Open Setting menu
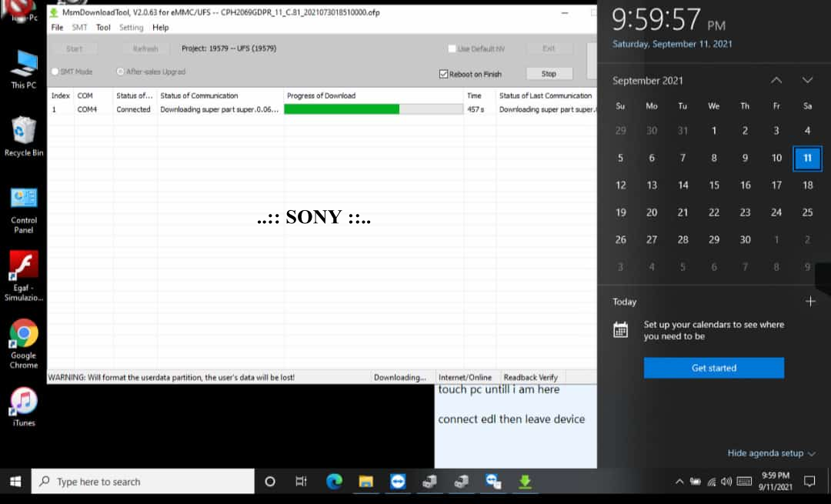 point(131,28)
